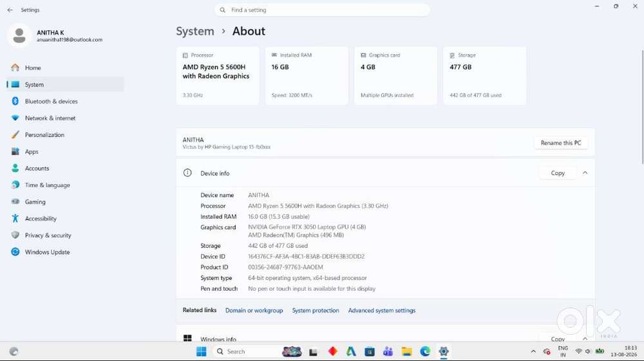Open the green A-shaped app in taskbar
Image resolution: width=644 pixels, height=361 pixels.
coord(351,351)
